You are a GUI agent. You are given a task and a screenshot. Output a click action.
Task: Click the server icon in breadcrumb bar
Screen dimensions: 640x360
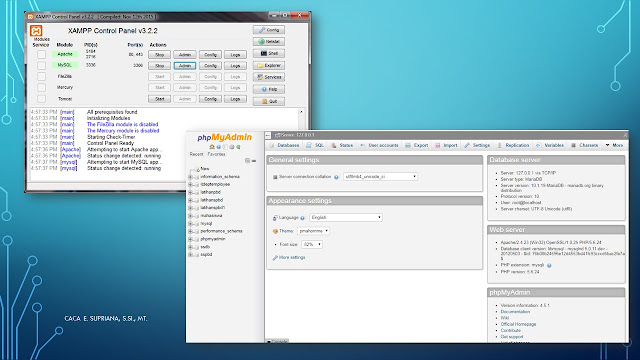[x=278, y=135]
